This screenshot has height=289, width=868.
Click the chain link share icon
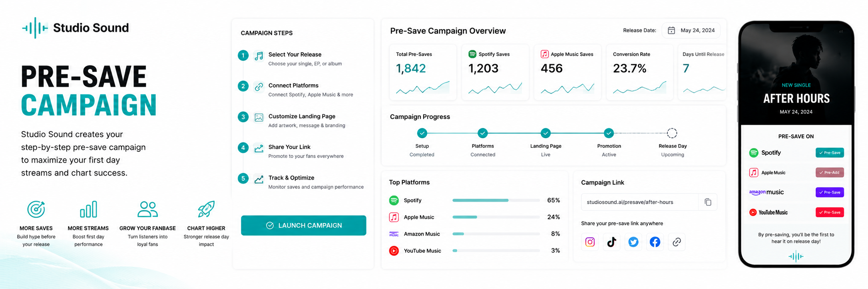pos(677,242)
